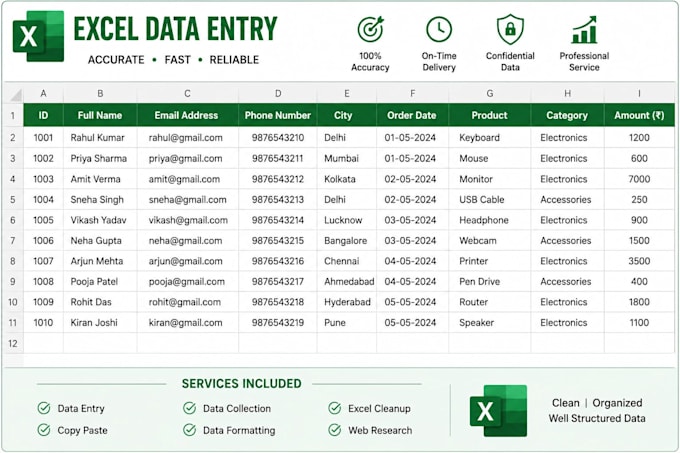This screenshot has height=453, width=680.
Task: Click the check mark beside Data Entry
Action: pos(44,408)
